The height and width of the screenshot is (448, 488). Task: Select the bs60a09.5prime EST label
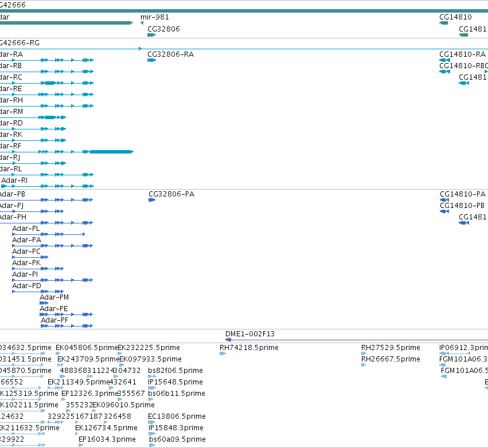tap(177, 439)
